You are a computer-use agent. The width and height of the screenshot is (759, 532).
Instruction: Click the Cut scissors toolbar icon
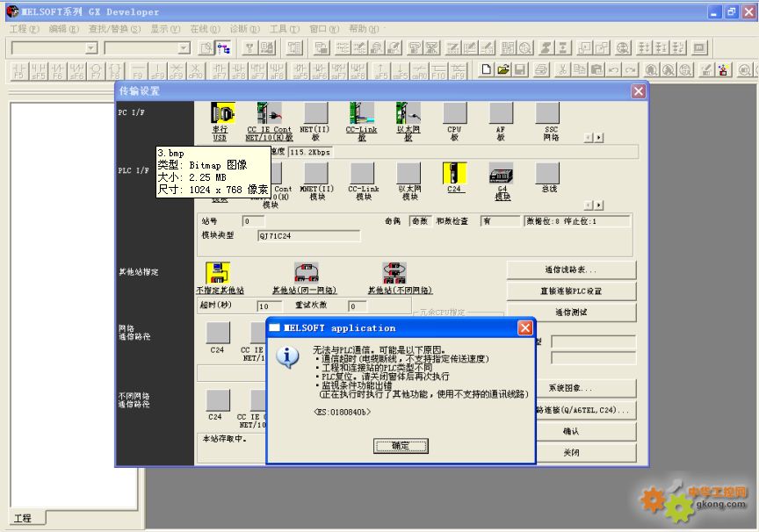pos(562,70)
